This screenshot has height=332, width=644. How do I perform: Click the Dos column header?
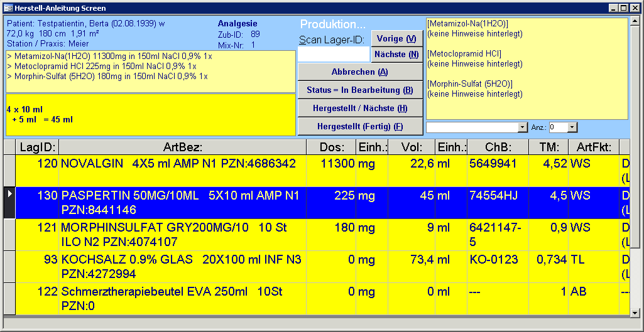332,147
